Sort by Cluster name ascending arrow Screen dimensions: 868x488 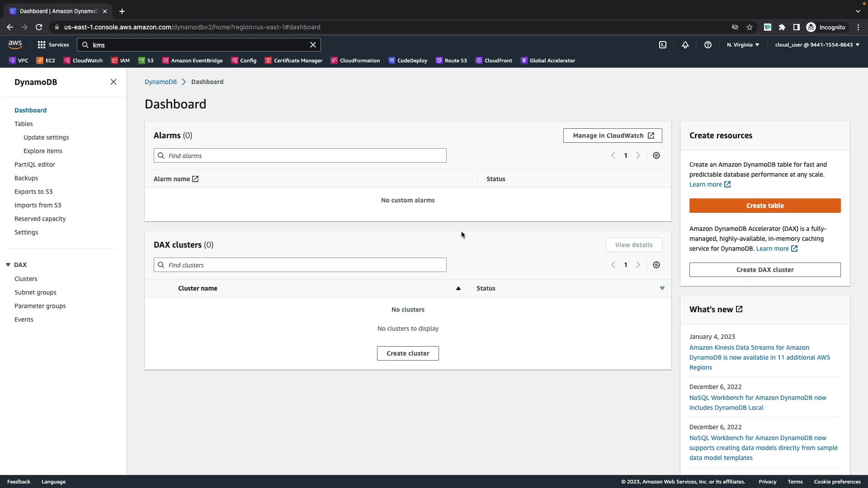(x=458, y=288)
